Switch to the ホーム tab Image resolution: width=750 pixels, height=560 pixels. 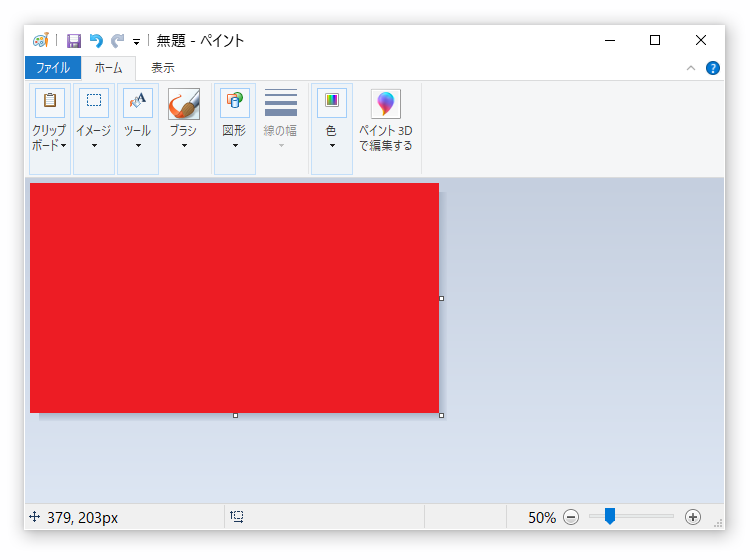click(x=109, y=68)
